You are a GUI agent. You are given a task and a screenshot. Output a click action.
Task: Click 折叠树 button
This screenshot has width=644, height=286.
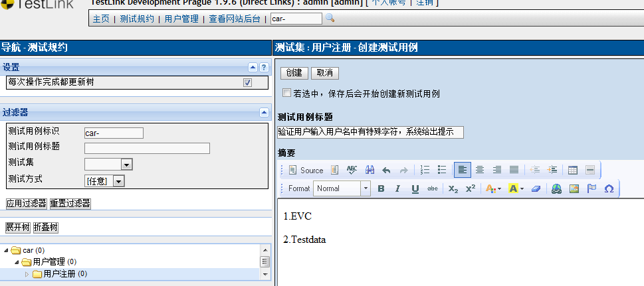[x=46, y=228]
